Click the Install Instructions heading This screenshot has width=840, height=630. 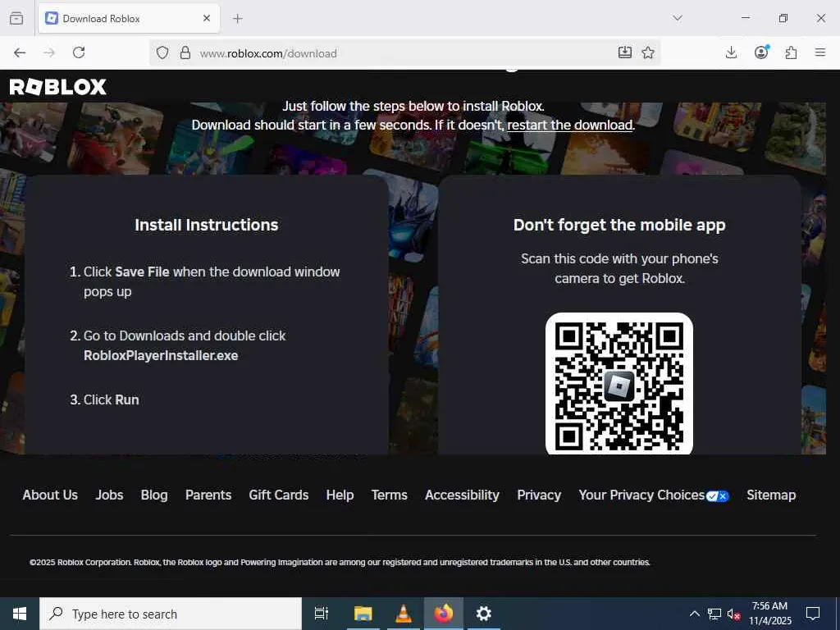206,225
